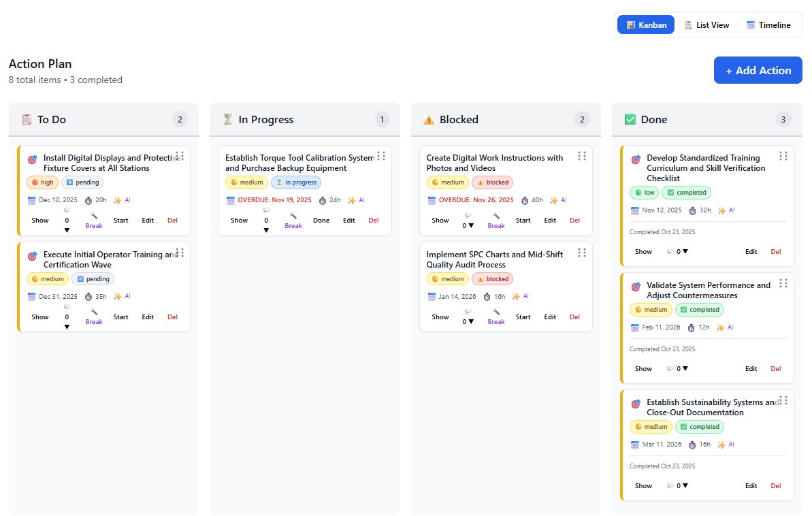Viewport: 812px width, 516px height.
Task: Grab the drag handle on Implement SPC Charts card
Action: pyautogui.click(x=582, y=252)
